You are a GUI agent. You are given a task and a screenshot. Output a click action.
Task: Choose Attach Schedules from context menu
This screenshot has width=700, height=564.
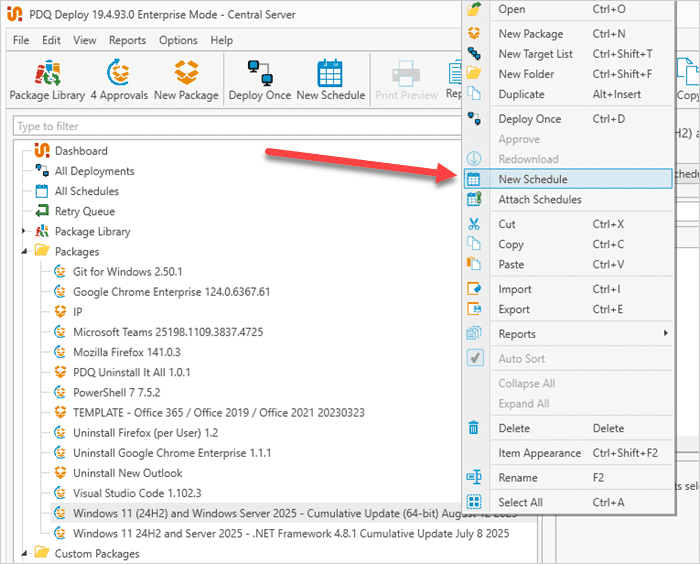(568, 199)
